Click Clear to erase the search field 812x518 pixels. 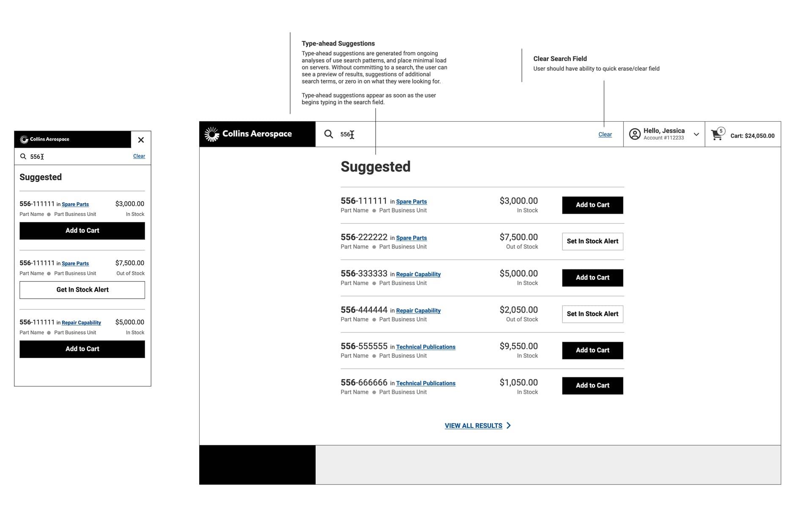(605, 134)
